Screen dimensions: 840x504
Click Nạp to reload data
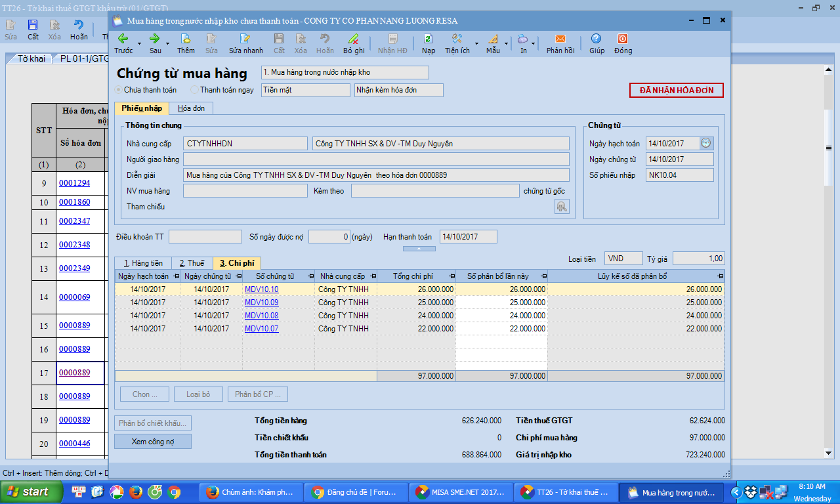428,43
